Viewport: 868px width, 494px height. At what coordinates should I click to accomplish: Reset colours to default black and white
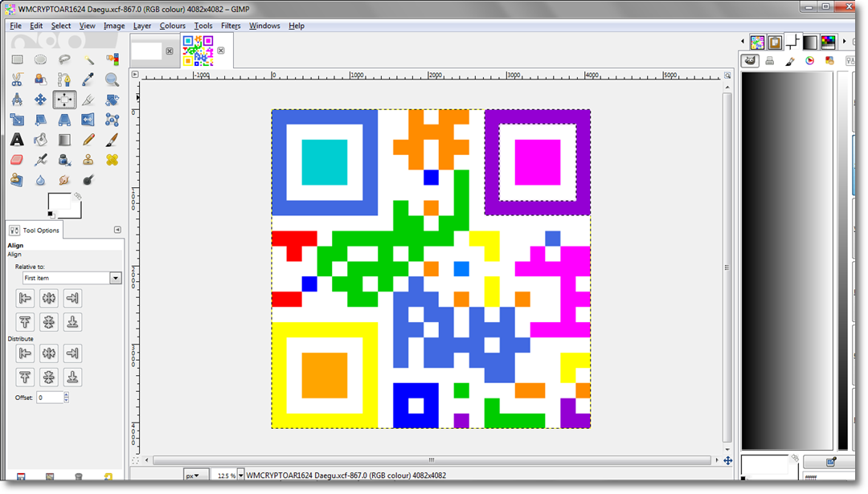(51, 214)
